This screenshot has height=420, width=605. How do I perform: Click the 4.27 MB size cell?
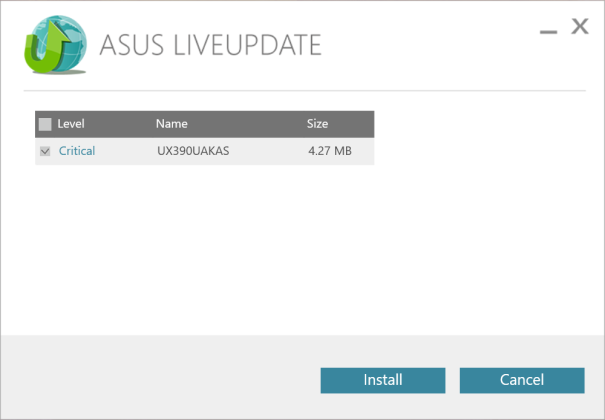coord(330,151)
